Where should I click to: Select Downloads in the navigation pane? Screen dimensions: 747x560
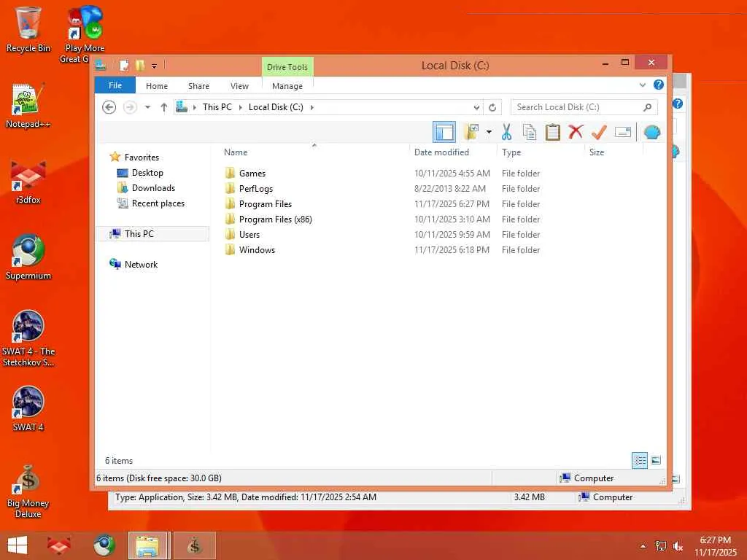(x=153, y=188)
